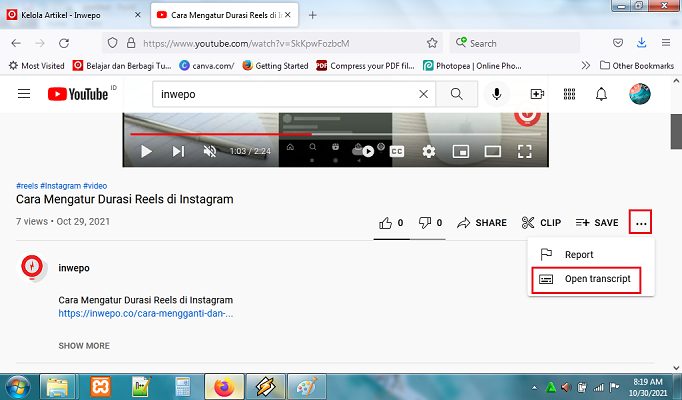The height and width of the screenshot is (400, 682).
Task: Launch XAMPP from the taskbar
Action: pyautogui.click(x=100, y=387)
